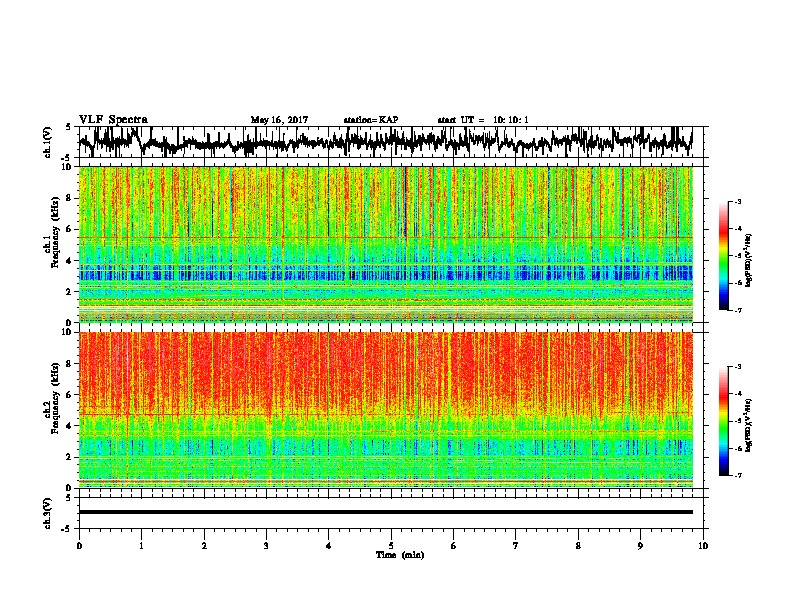This screenshot has width=792, height=612.
Task: Click the 5 minute tick label on time axis
Action: point(391,546)
